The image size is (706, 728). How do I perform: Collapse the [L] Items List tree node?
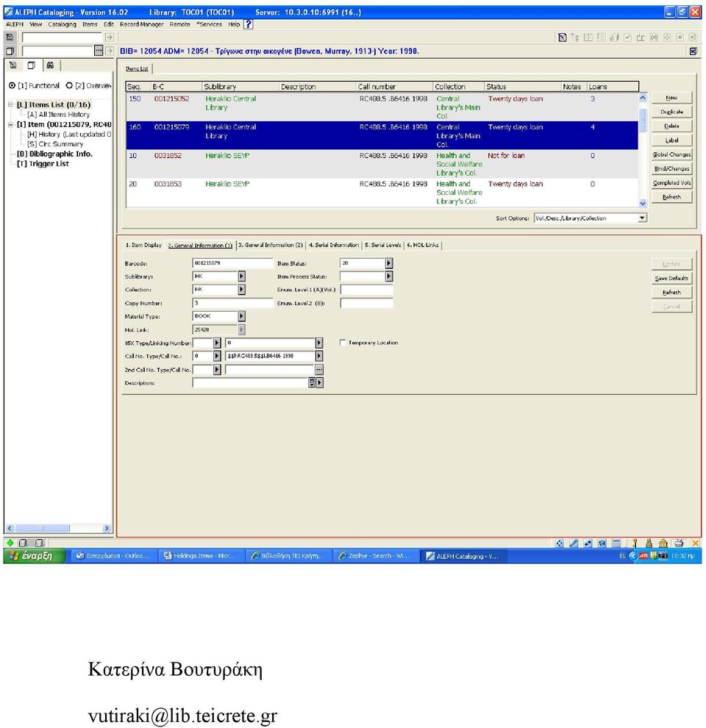pos(11,104)
